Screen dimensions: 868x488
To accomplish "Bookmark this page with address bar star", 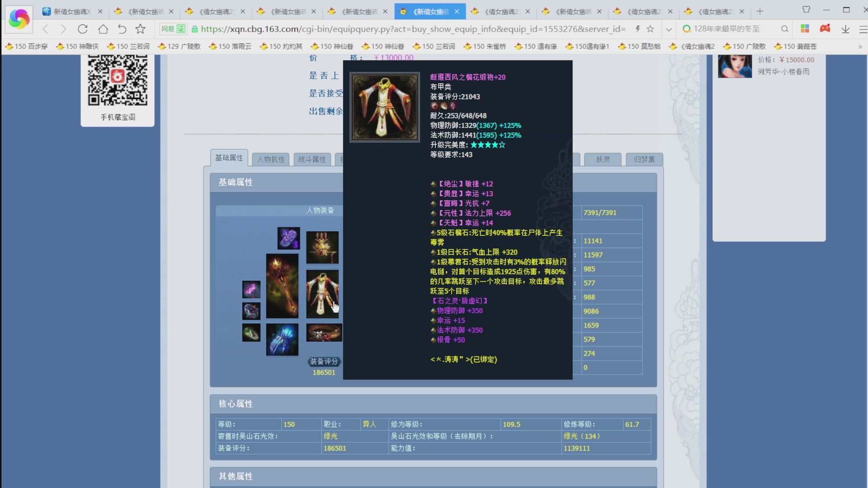I will (x=650, y=29).
